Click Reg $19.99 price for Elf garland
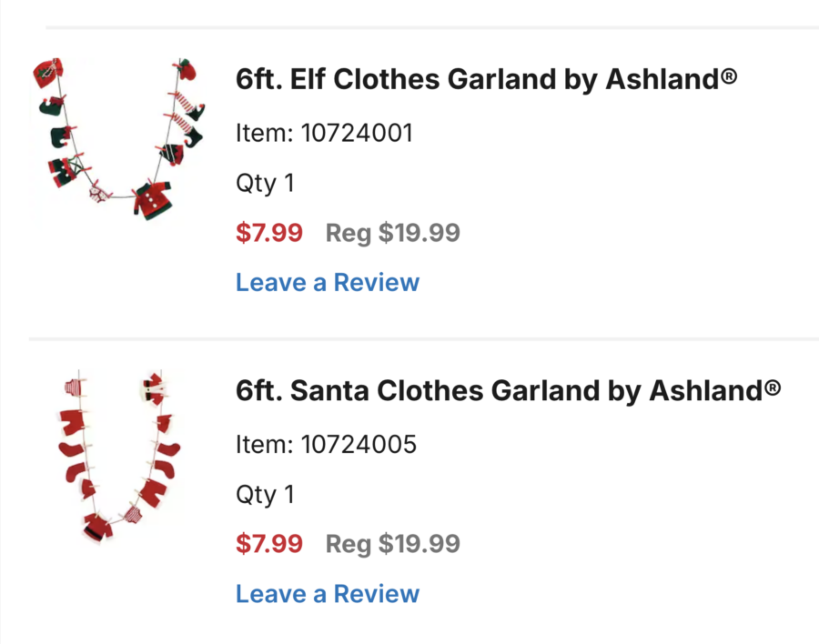This screenshot has width=819, height=644. tap(393, 233)
